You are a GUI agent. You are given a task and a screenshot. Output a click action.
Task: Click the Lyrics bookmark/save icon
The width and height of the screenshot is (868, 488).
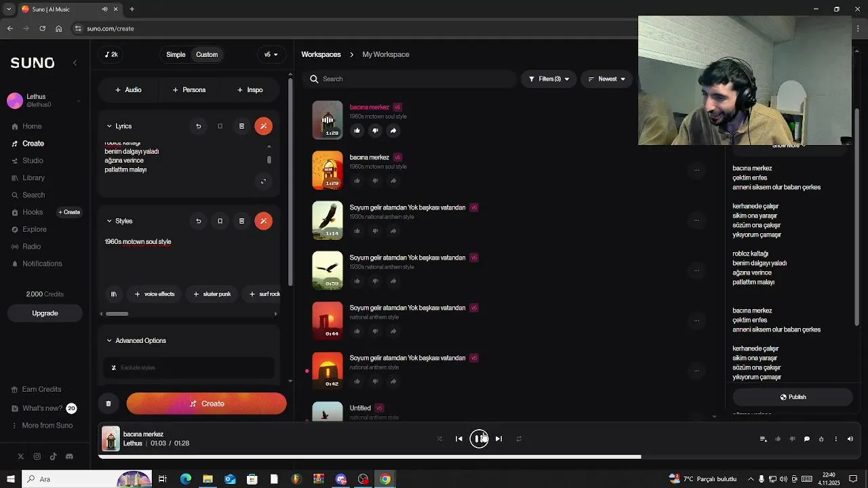(x=220, y=126)
